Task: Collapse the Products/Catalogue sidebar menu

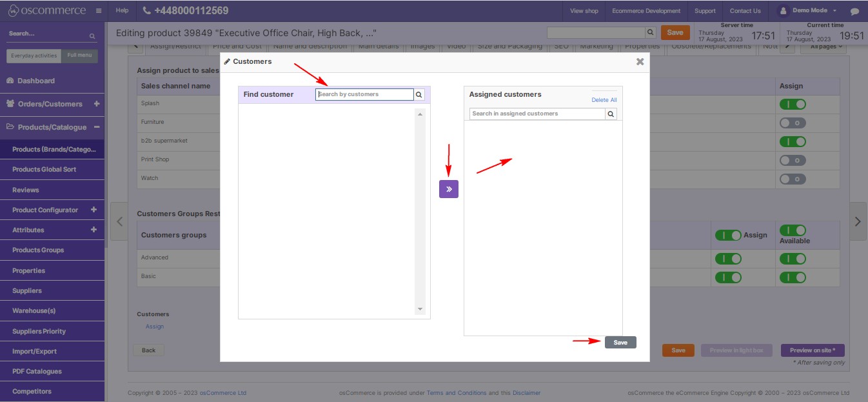Action: (96, 127)
